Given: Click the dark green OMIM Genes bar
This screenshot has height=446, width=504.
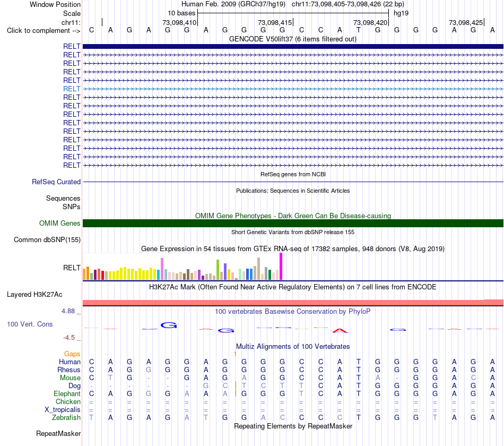Looking at the screenshot, I should (x=293, y=224).
